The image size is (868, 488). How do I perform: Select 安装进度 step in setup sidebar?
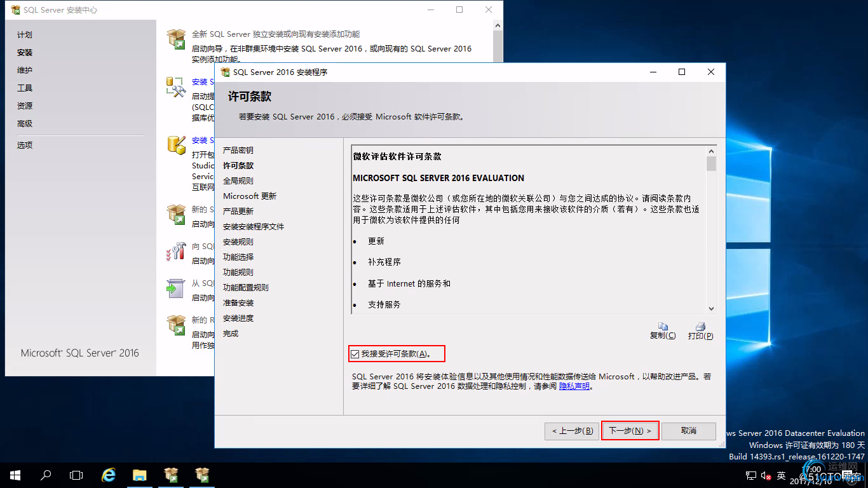pyautogui.click(x=238, y=318)
